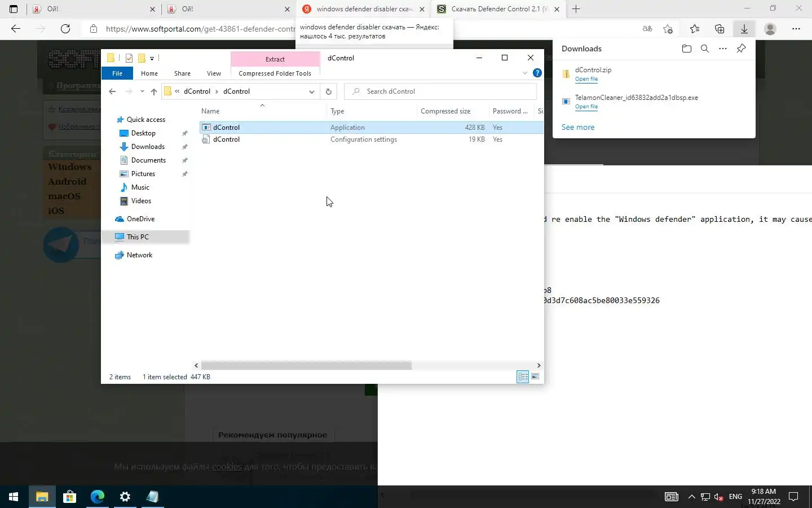
Task: Open the File tab in Explorer
Action: pos(117,73)
